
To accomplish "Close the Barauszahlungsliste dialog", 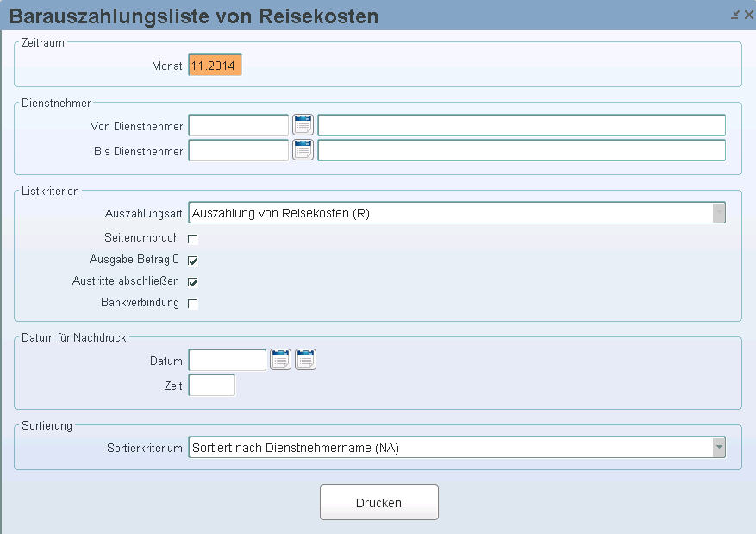I will coord(749,15).
